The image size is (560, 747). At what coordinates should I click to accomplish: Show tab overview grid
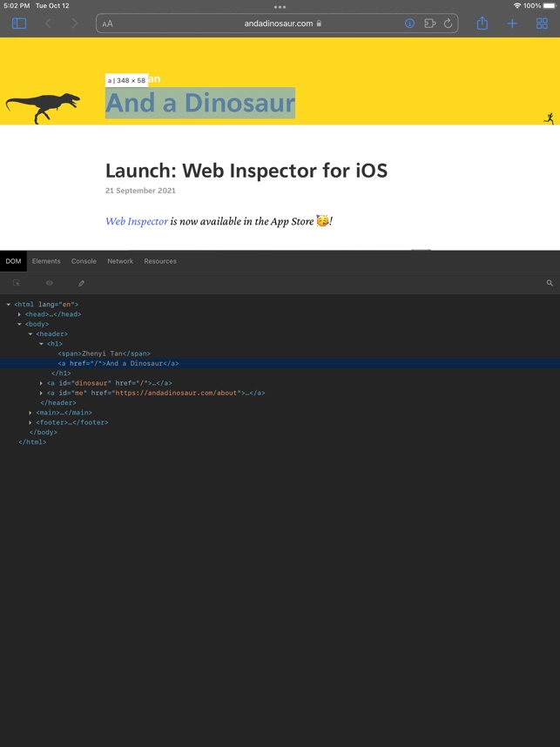click(542, 24)
